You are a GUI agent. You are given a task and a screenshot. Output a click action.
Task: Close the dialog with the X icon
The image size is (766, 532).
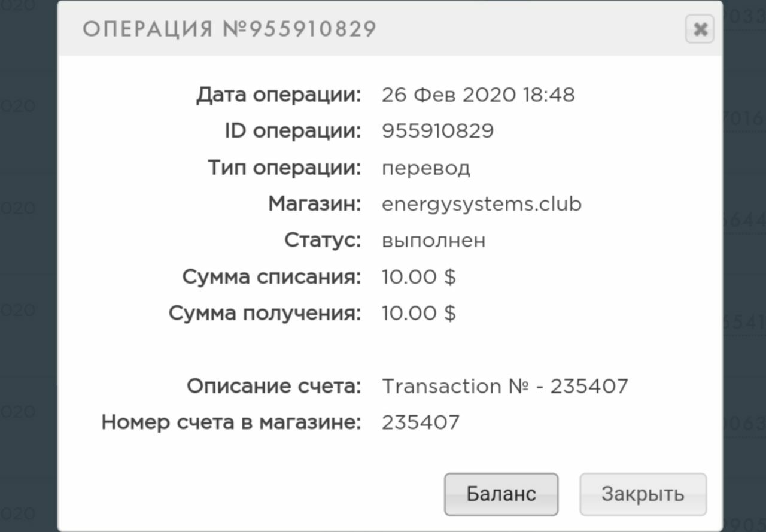[700, 29]
